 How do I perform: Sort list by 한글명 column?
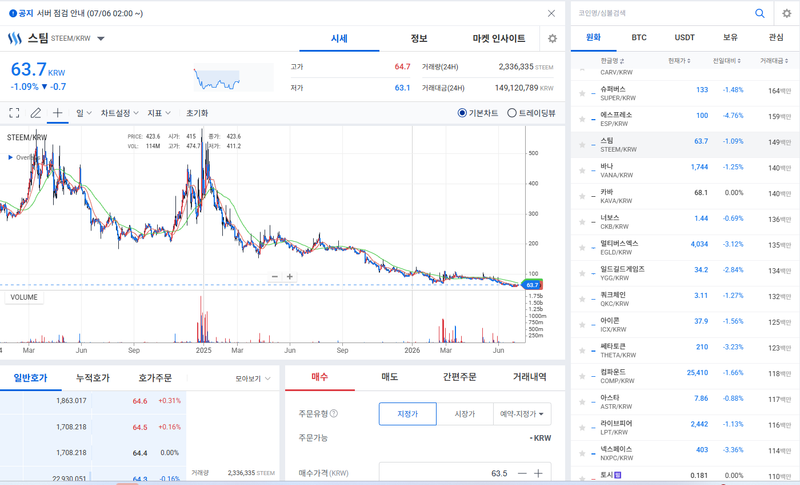pos(612,61)
